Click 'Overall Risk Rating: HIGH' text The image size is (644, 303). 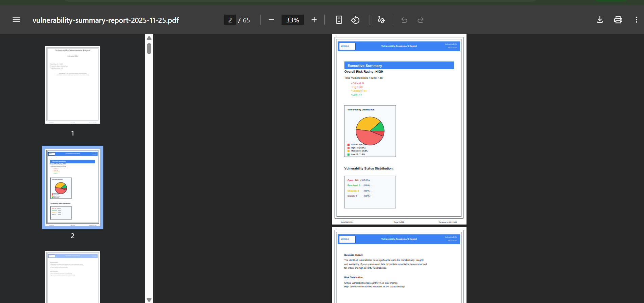point(364,72)
